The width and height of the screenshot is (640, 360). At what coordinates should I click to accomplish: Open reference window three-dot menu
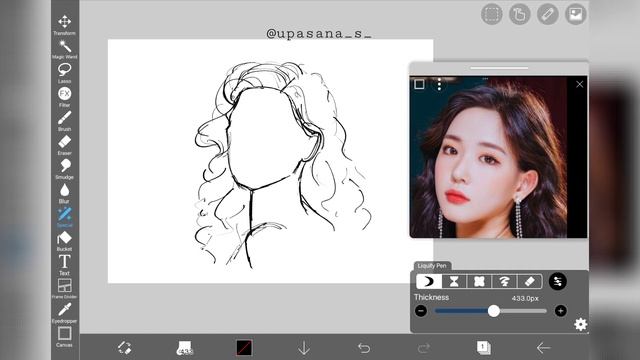[x=439, y=84]
